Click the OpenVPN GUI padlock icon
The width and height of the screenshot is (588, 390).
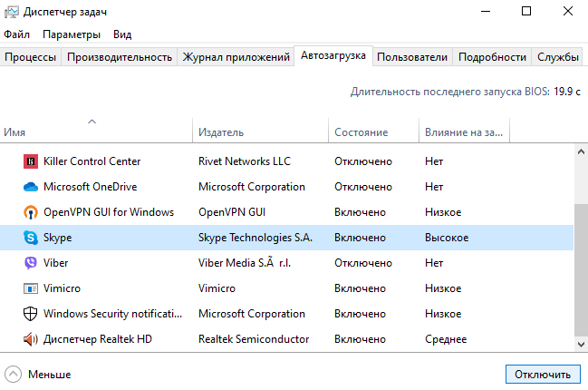click(30, 212)
